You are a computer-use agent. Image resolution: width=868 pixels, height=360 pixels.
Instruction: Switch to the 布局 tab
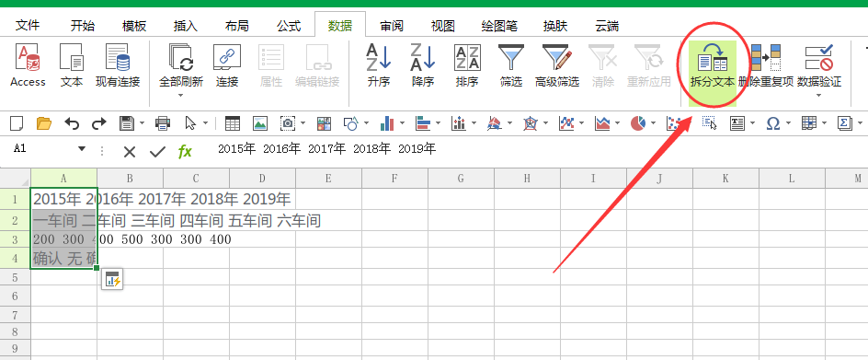click(237, 26)
